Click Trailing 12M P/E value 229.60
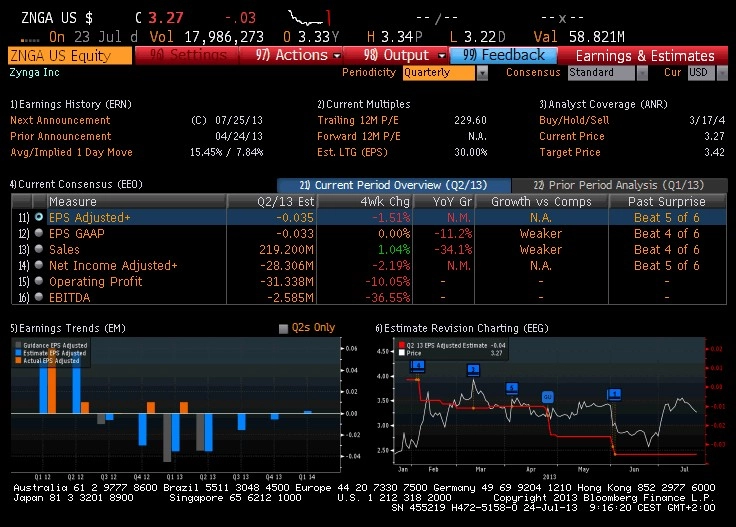Viewport: 736px width, 527px height. click(470, 120)
